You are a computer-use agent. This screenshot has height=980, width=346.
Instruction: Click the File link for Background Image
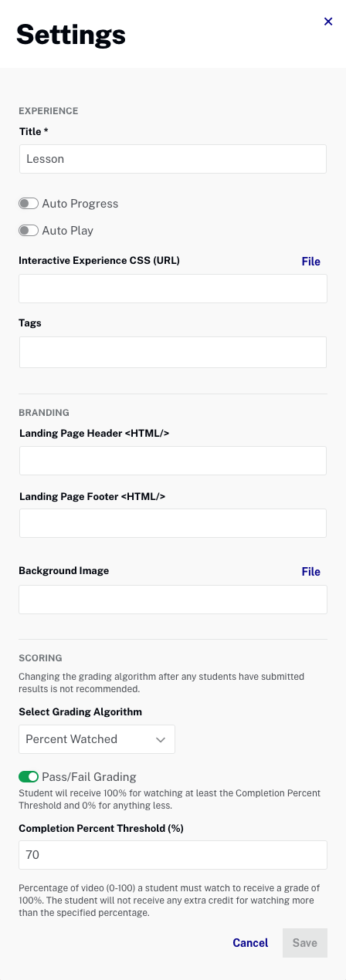pyautogui.click(x=310, y=572)
